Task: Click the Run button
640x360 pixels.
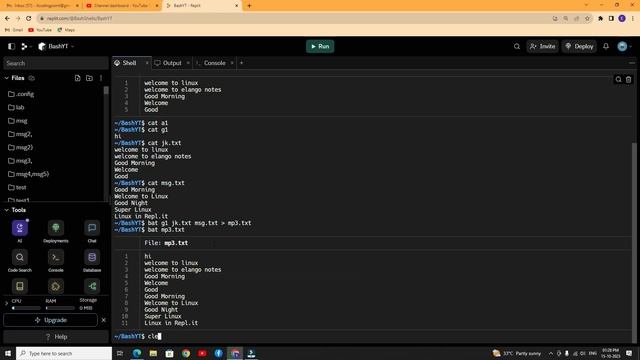Action: coord(320,47)
